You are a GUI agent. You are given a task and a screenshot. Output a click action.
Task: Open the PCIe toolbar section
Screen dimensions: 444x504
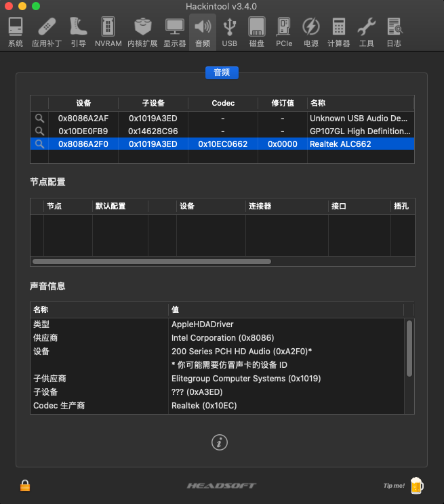click(x=284, y=32)
